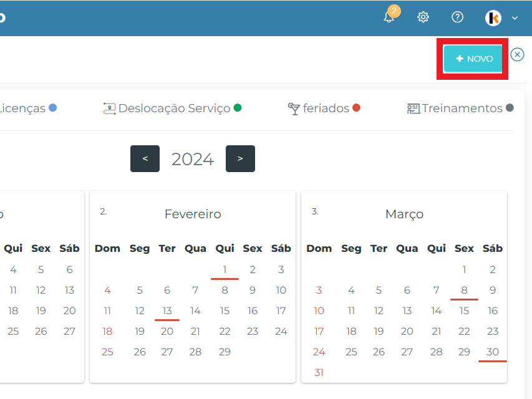Image resolution: width=532 pixels, height=399 pixels.
Task: Click the Março month title
Action: coord(404,214)
